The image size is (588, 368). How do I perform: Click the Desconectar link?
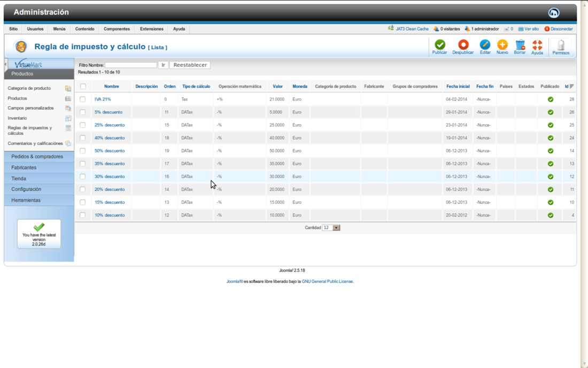point(559,29)
